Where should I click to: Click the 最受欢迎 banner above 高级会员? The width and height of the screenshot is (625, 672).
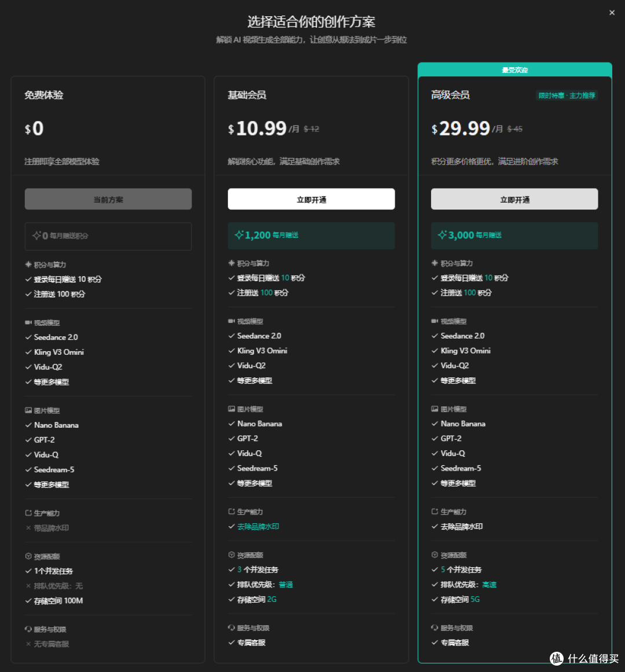click(x=514, y=69)
